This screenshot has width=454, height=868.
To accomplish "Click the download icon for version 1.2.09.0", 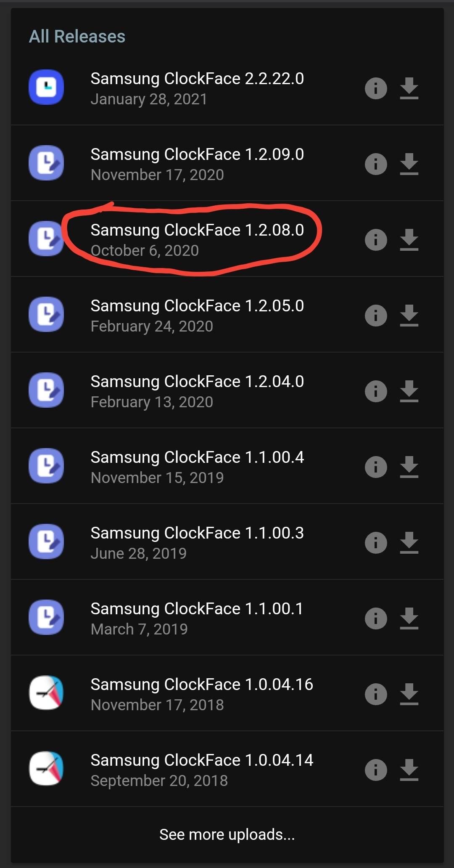I will [409, 164].
